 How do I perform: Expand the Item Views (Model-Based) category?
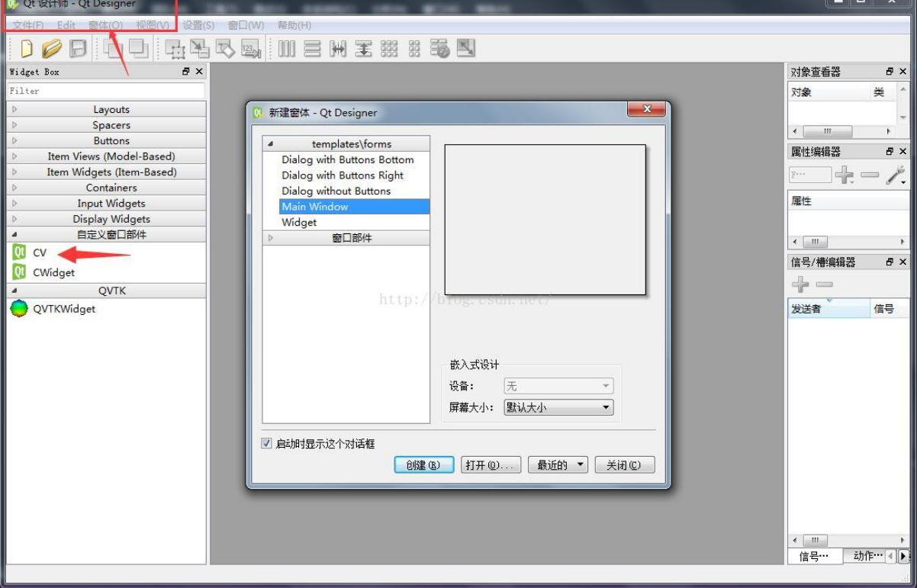pyautogui.click(x=107, y=156)
